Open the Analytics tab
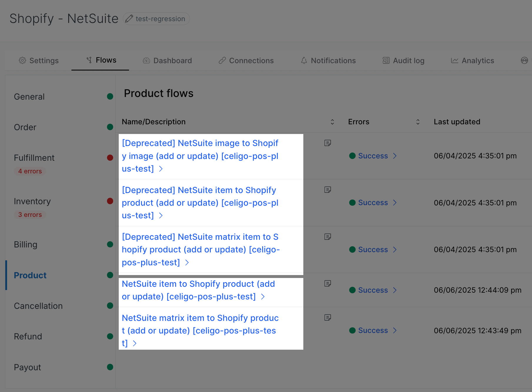 (x=478, y=61)
